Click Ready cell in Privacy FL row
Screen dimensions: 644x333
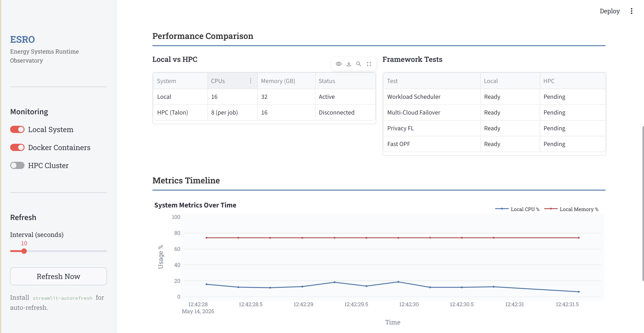[x=510, y=128]
